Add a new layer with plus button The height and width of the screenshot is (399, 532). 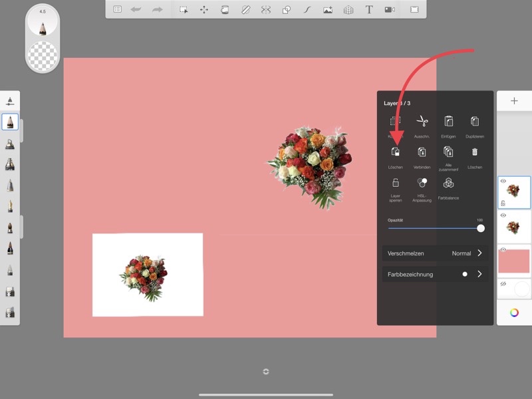(514, 101)
